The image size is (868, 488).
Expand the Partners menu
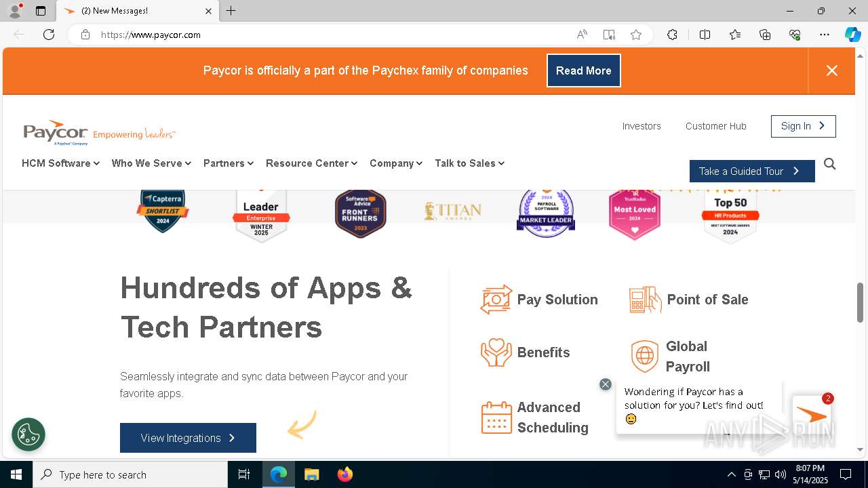[x=229, y=163]
